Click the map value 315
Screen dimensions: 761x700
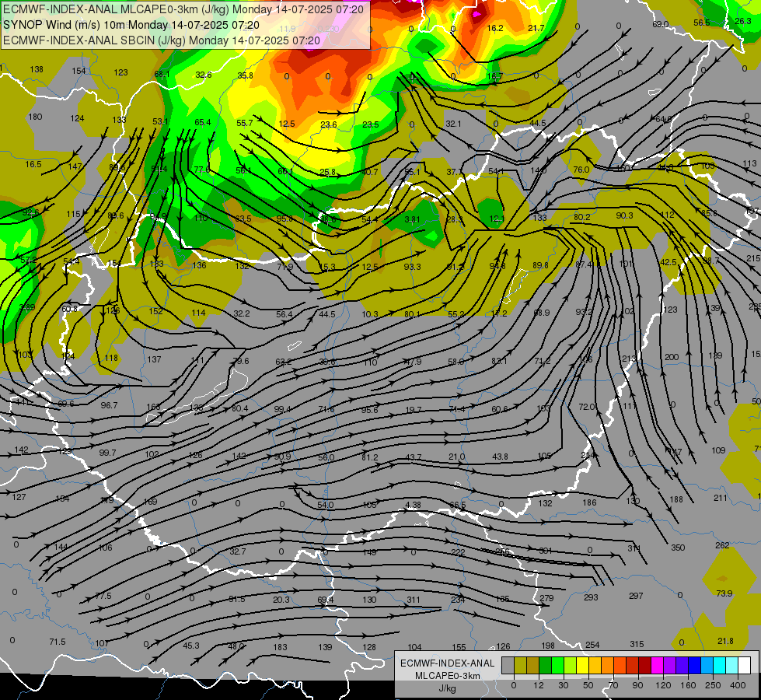[637, 644]
